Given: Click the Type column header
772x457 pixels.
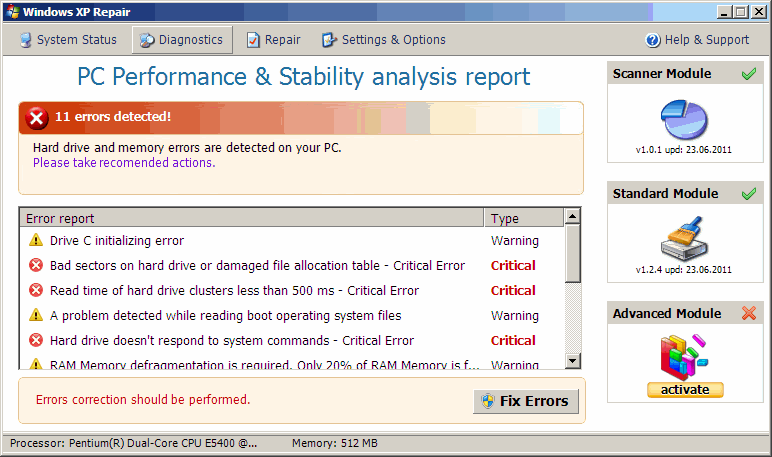Looking at the screenshot, I should tap(524, 218).
